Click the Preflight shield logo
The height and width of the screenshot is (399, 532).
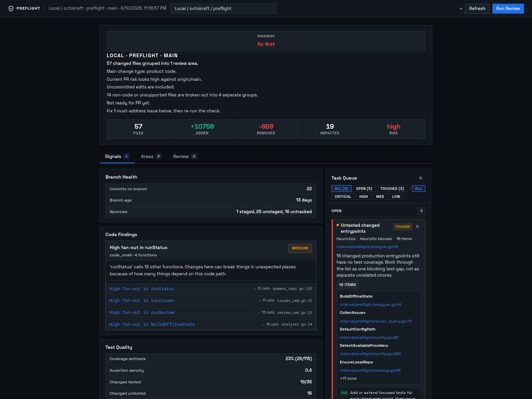[x=11, y=8]
